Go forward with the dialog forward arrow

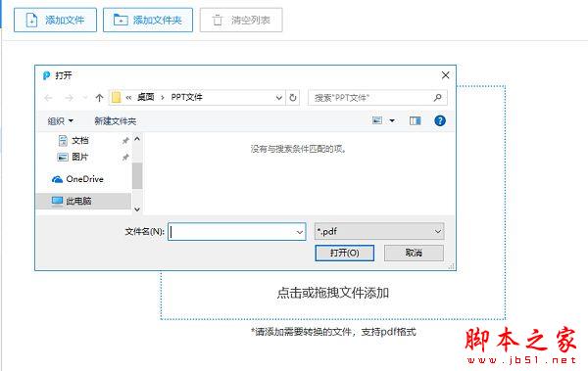pyautogui.click(x=69, y=98)
